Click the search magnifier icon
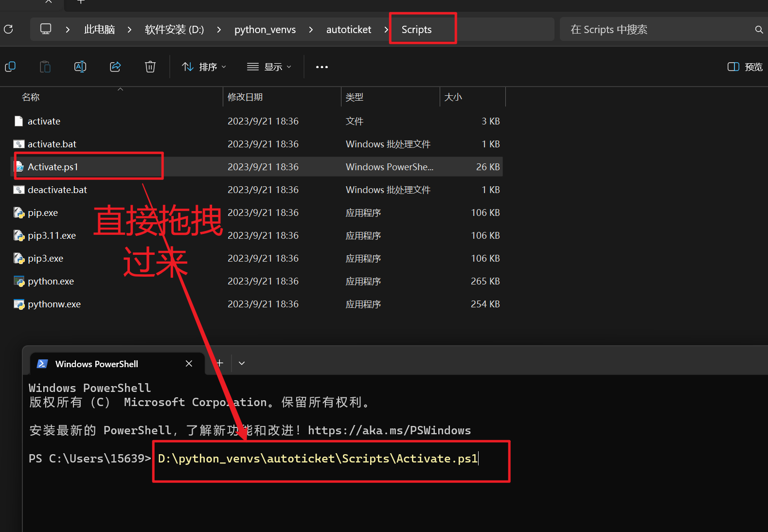 pyautogui.click(x=759, y=30)
